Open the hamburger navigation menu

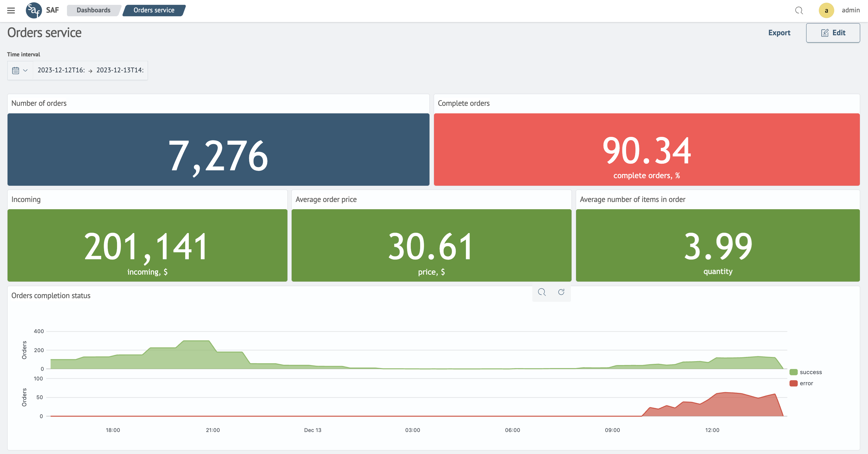(x=11, y=11)
